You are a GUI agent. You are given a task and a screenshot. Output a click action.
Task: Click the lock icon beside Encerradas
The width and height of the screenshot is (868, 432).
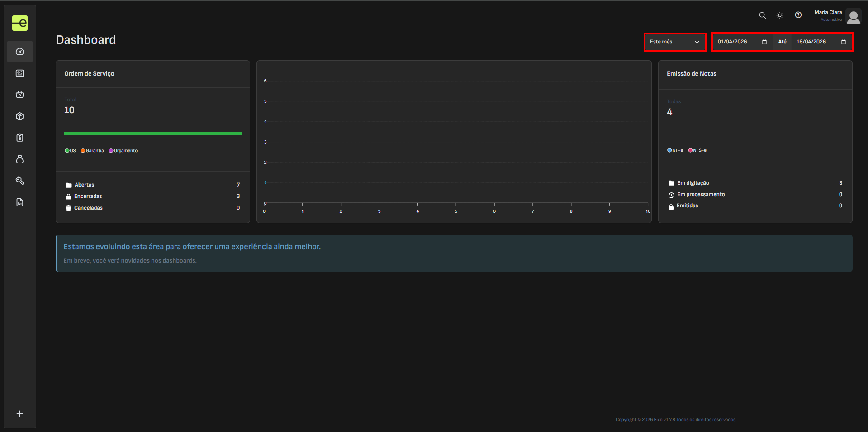coord(68,197)
